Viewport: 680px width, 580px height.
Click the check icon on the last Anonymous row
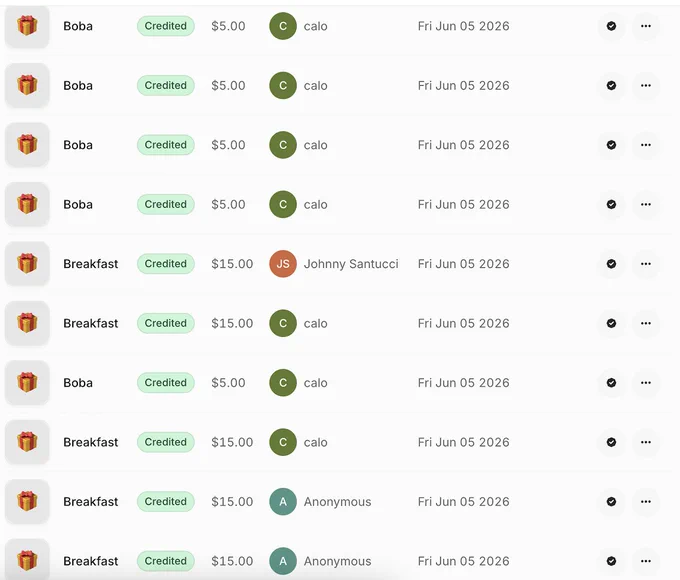(x=611, y=561)
